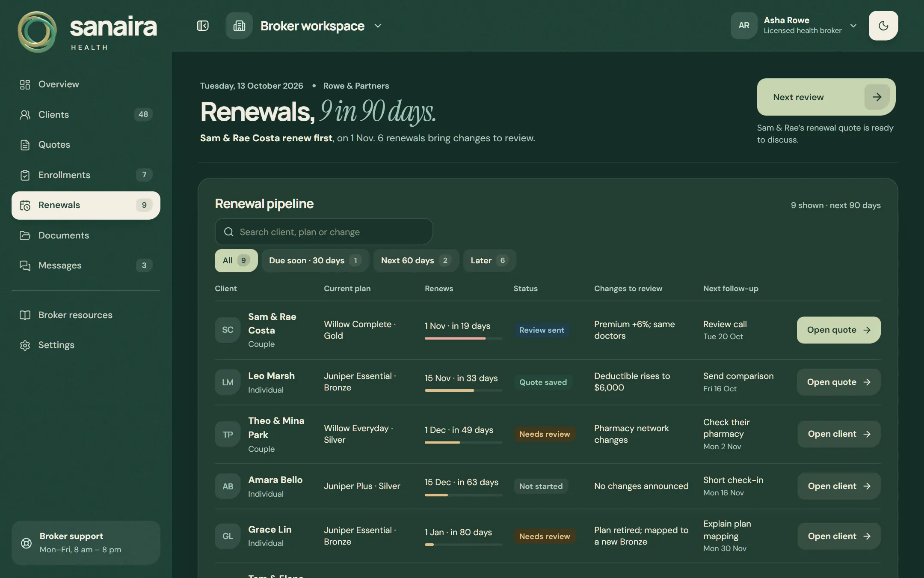Open Documents in sidebar
This screenshot has height=578, width=924.
(x=86, y=235)
